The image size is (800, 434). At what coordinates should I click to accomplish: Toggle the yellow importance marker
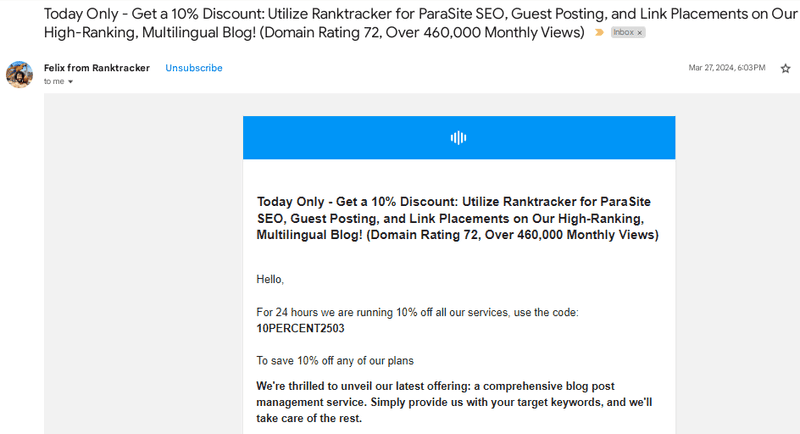(x=599, y=33)
